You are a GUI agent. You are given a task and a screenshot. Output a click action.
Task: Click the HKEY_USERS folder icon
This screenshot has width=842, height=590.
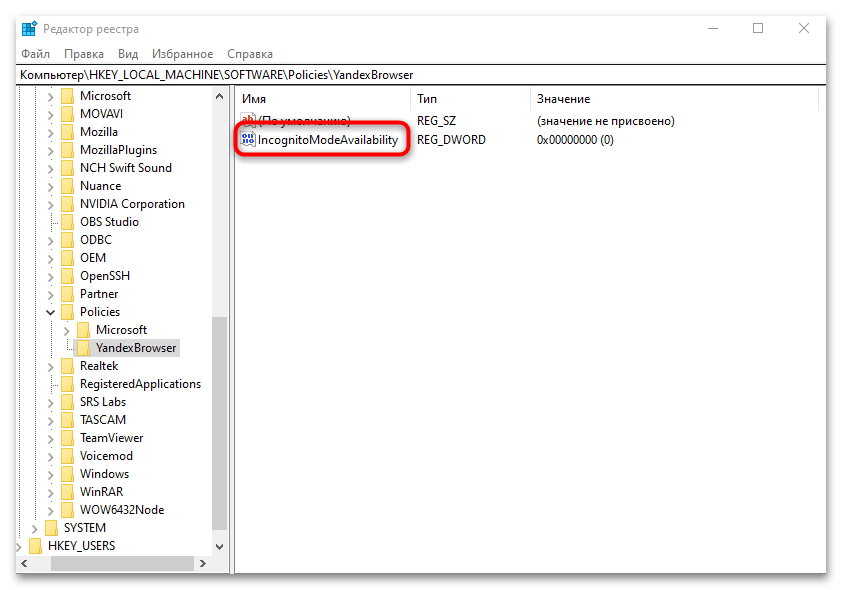click(36, 546)
